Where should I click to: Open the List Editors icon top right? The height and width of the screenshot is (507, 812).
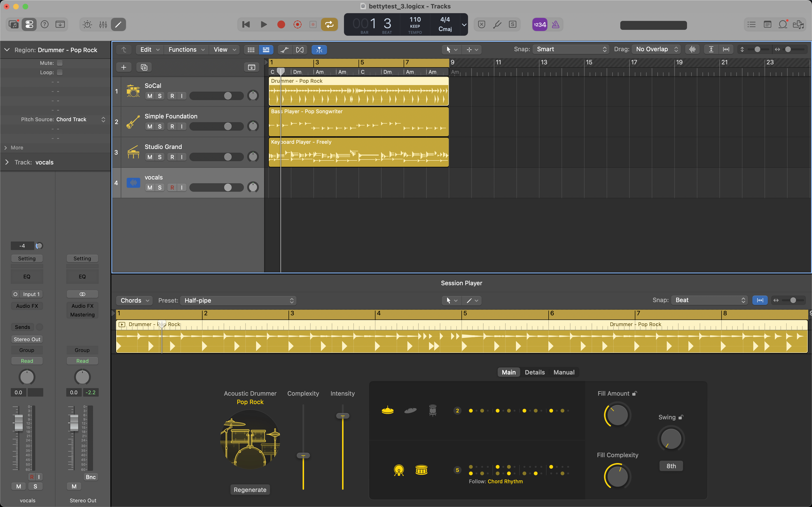click(751, 24)
